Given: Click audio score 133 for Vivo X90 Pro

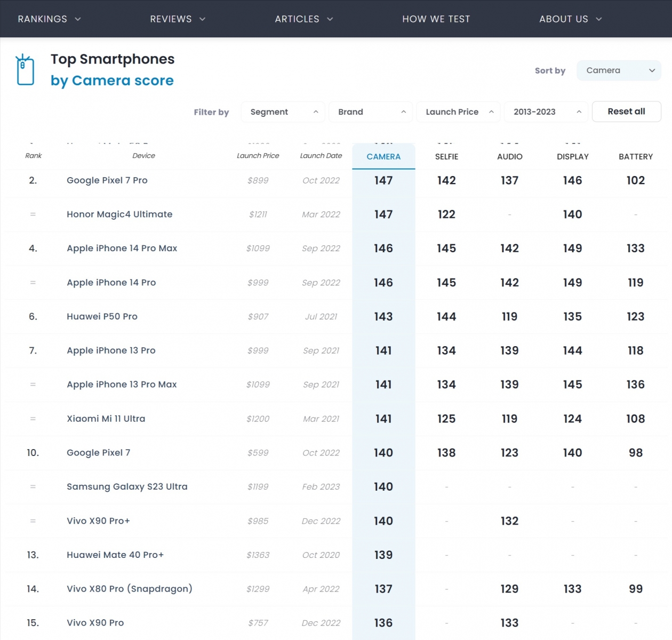Looking at the screenshot, I should pyautogui.click(x=509, y=623).
